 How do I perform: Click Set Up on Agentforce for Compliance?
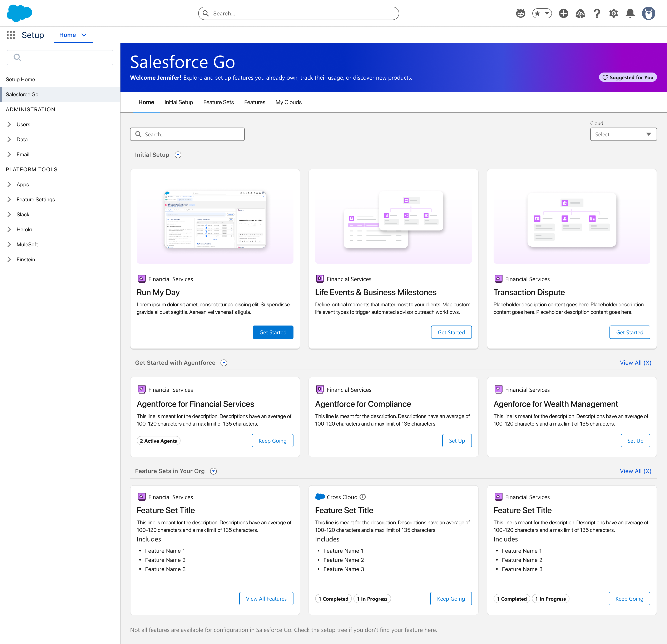point(457,441)
